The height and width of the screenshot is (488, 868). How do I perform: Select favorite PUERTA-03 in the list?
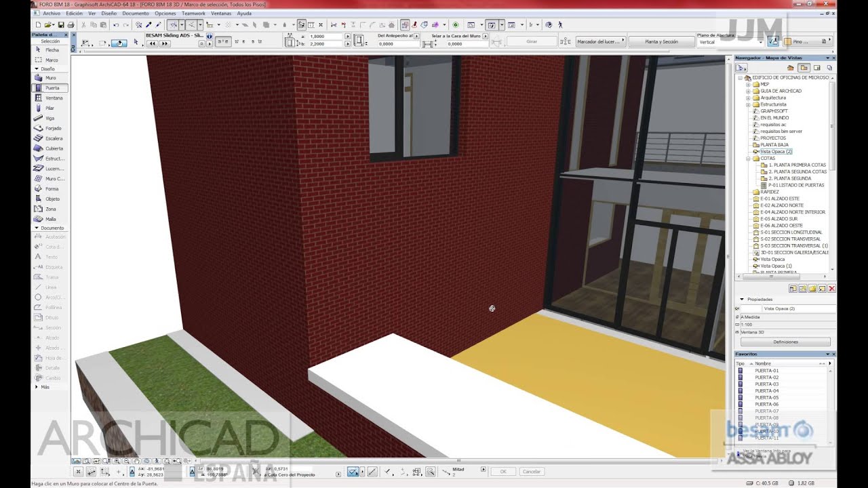[767, 384]
